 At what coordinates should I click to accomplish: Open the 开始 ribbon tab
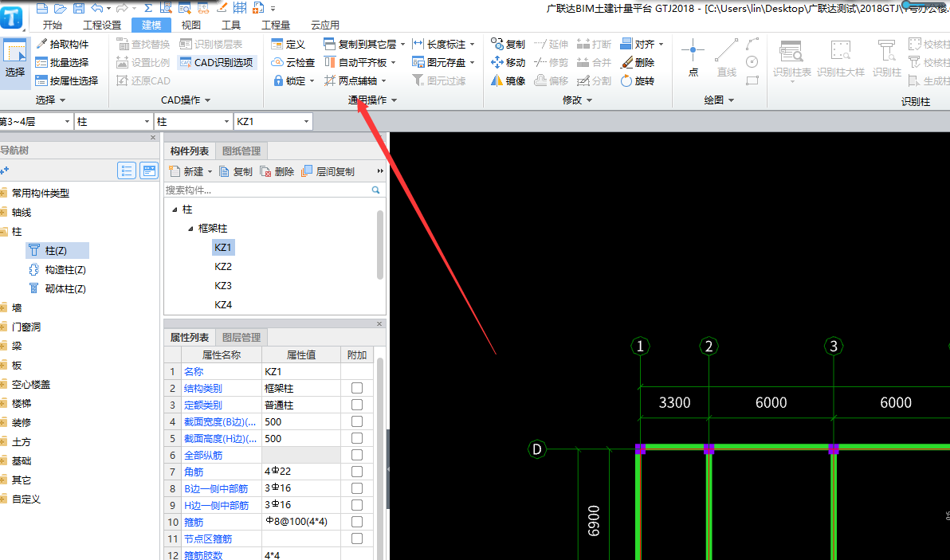click(x=53, y=25)
